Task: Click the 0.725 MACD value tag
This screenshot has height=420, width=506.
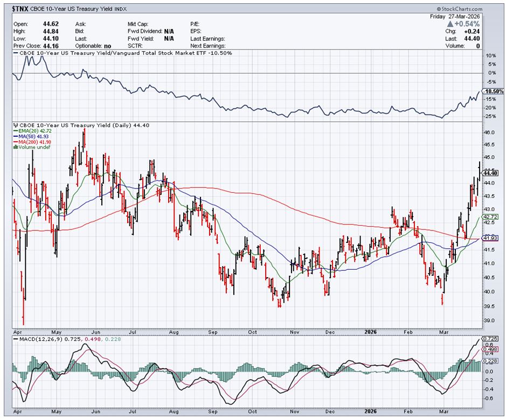Action: coord(491,338)
